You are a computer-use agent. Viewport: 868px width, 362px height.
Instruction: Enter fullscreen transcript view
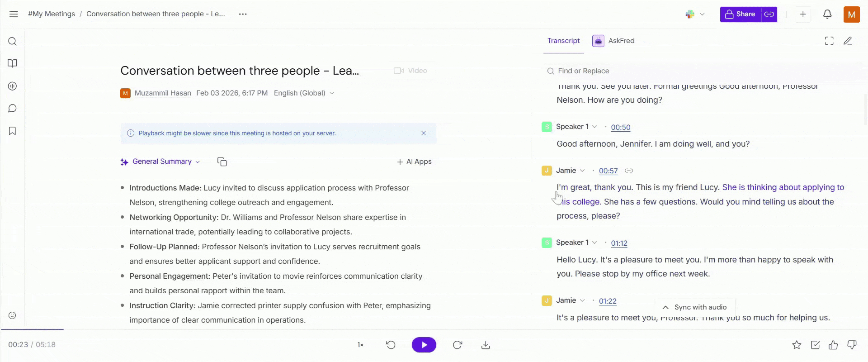pos(829,41)
